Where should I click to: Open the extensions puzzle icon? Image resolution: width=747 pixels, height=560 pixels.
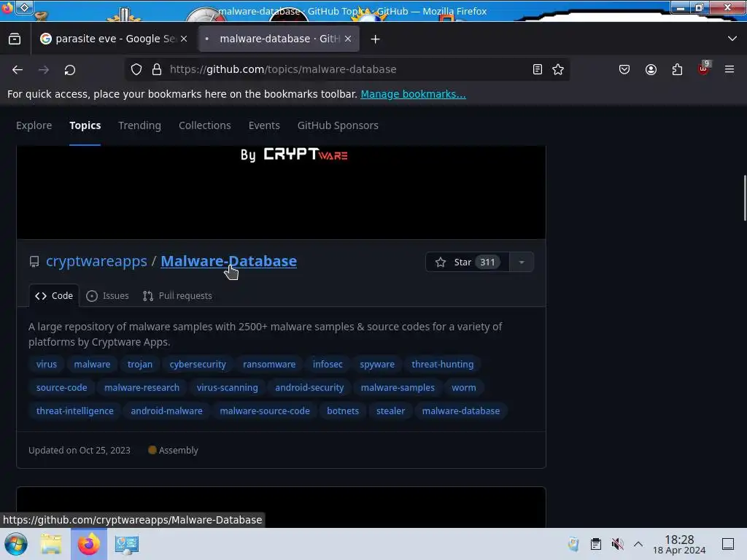[x=677, y=69]
